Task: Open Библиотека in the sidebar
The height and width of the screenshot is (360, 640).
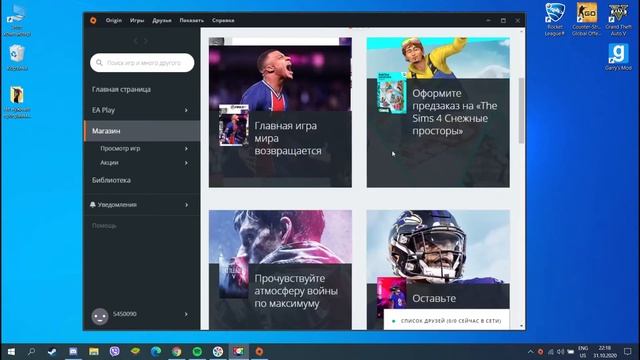Action: (x=111, y=180)
